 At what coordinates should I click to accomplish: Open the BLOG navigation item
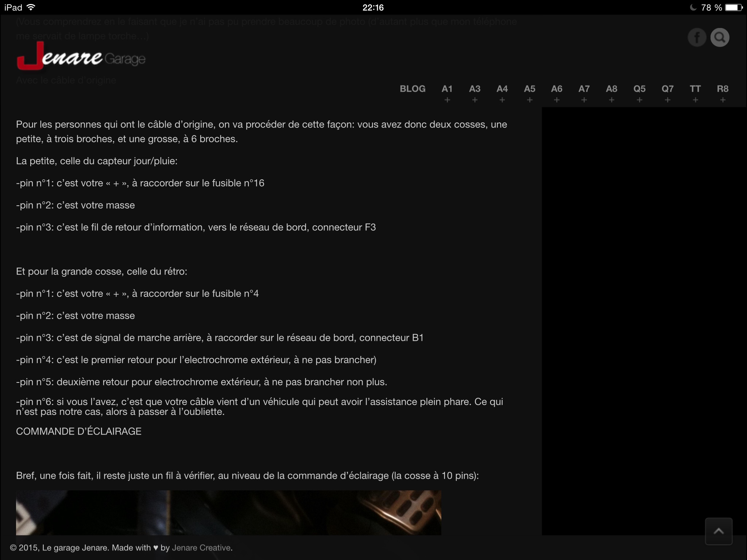tap(413, 89)
